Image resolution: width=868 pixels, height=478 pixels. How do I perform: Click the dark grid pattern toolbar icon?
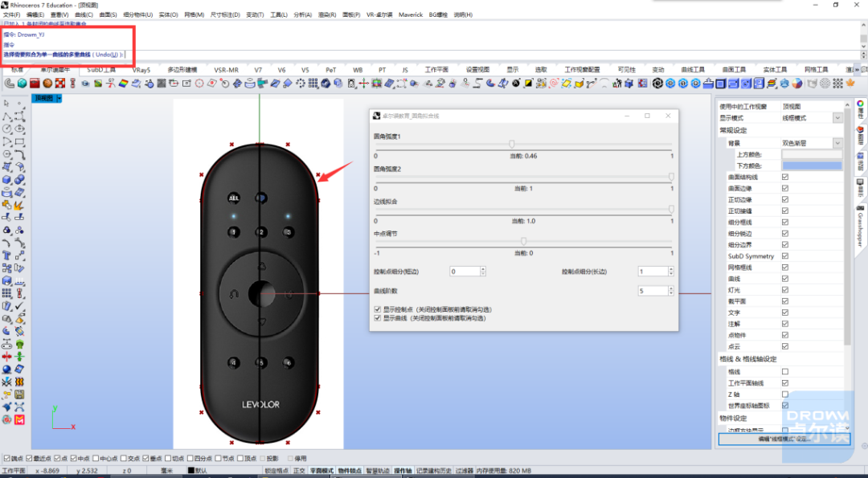[161, 84]
